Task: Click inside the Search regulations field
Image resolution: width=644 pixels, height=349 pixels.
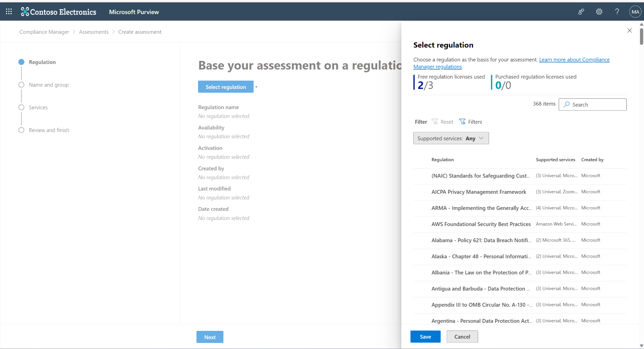Action: point(592,104)
